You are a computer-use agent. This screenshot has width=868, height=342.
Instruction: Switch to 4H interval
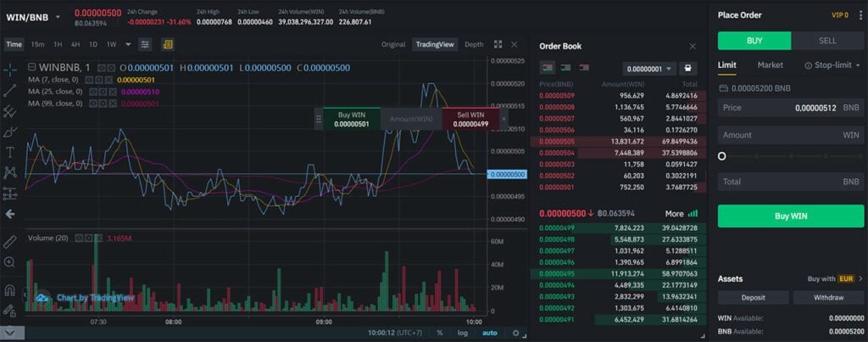[x=75, y=44]
